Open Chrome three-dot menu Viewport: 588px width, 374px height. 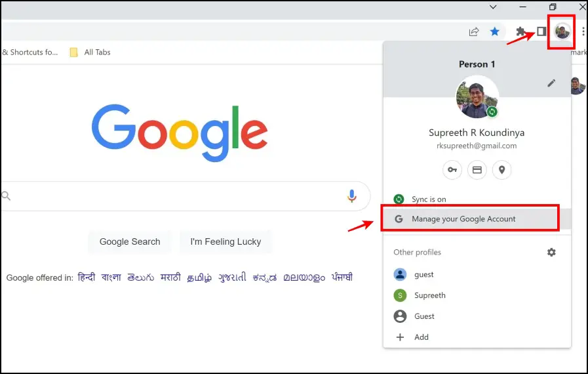tap(583, 31)
